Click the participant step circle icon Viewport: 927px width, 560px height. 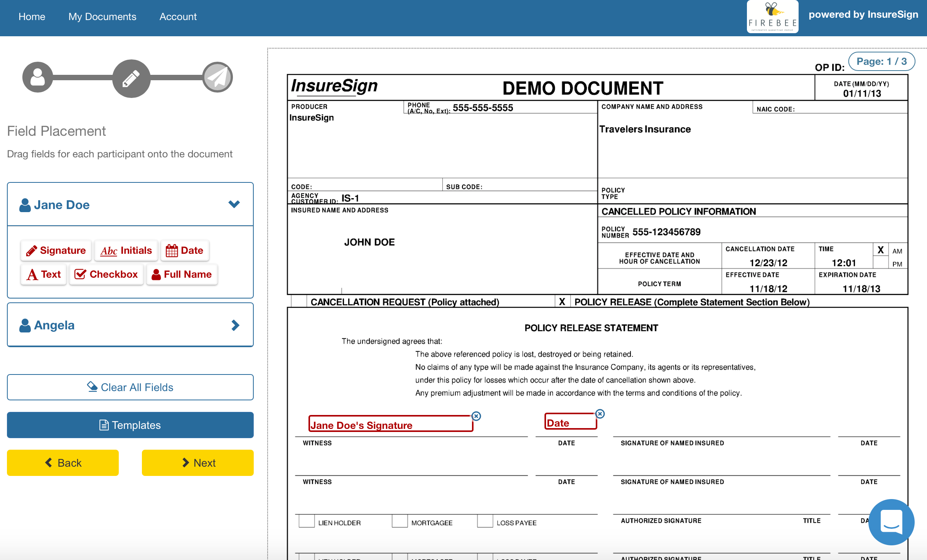37,78
